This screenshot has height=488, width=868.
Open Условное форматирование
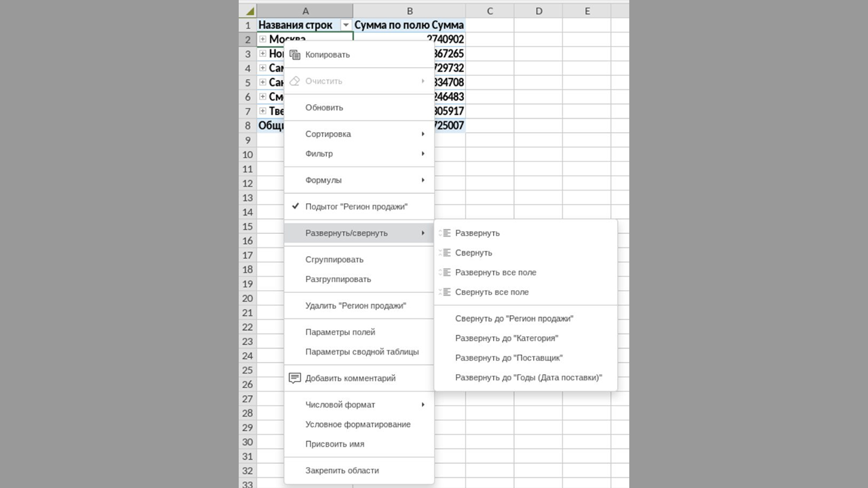pyautogui.click(x=359, y=424)
